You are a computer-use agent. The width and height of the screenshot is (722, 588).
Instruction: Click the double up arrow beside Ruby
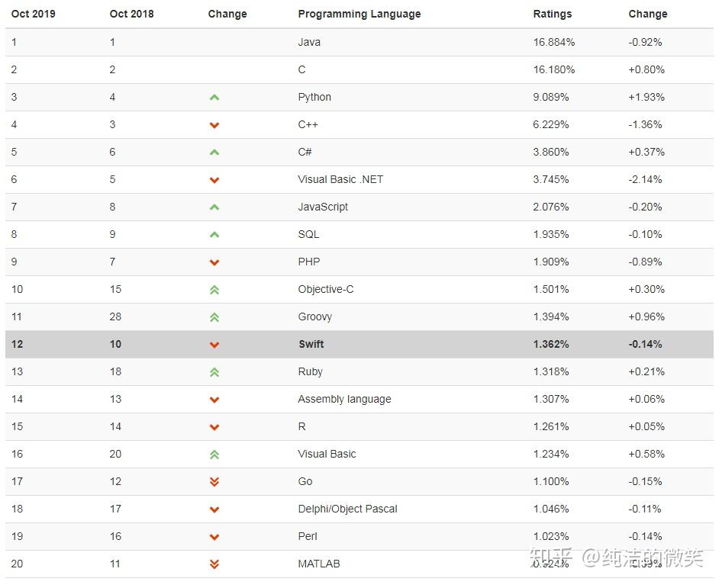tap(214, 372)
